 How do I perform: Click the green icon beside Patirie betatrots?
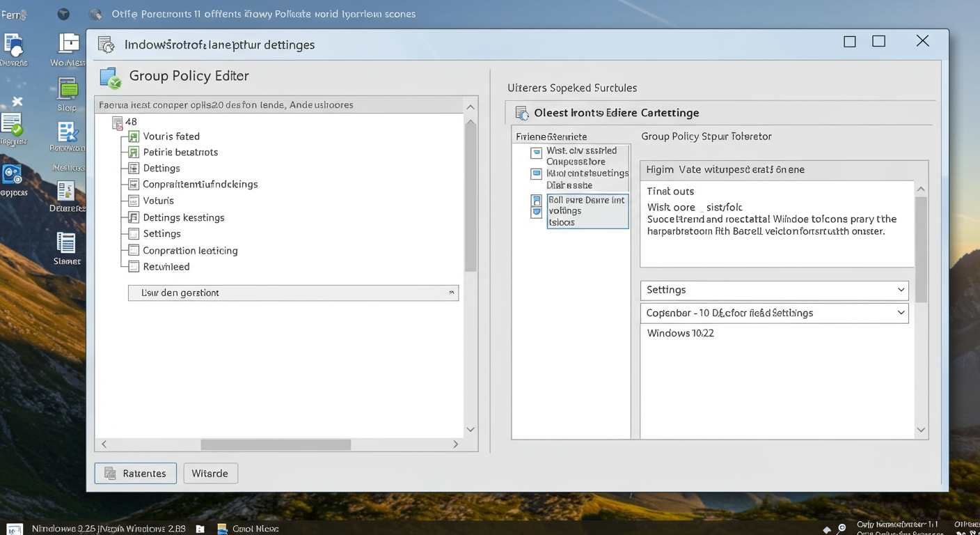pos(134,153)
